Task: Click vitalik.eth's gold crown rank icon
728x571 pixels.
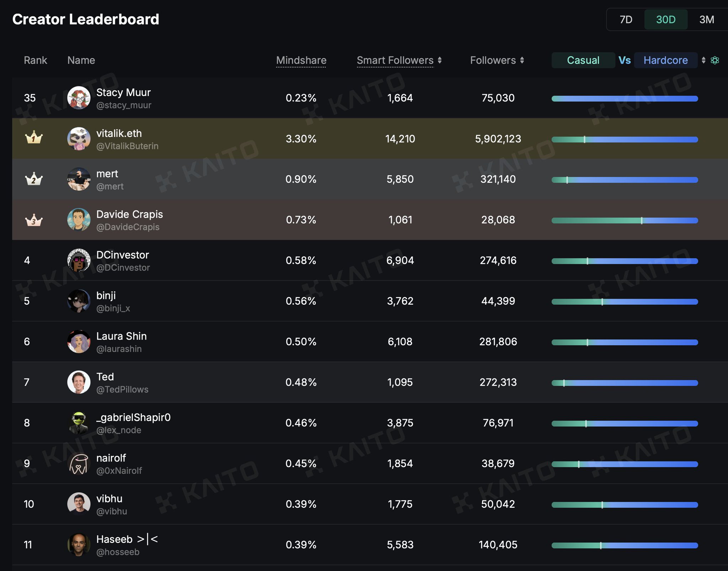Action: tap(34, 138)
